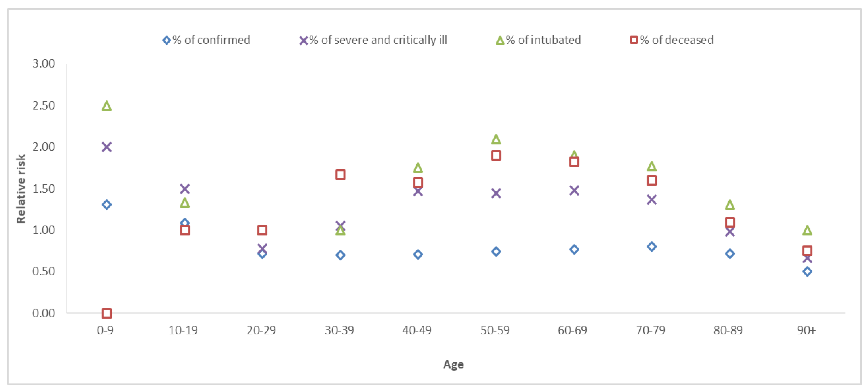The height and width of the screenshot is (390, 868).
Task: Click the red square legend marker
Action: coord(634,40)
